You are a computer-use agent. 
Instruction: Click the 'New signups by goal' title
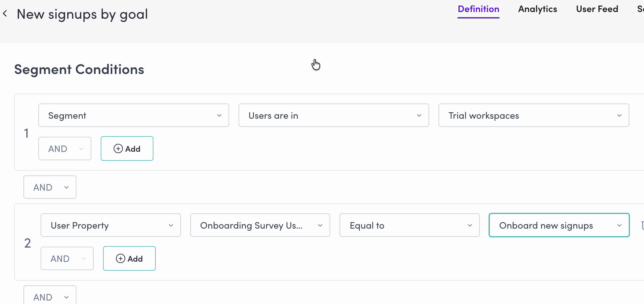click(x=82, y=14)
